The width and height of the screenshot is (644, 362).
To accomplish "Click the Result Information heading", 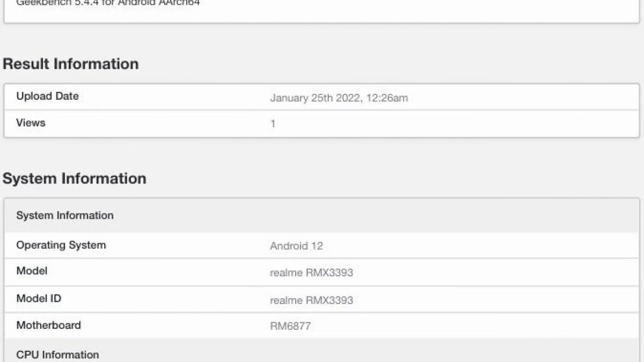I will (70, 64).
